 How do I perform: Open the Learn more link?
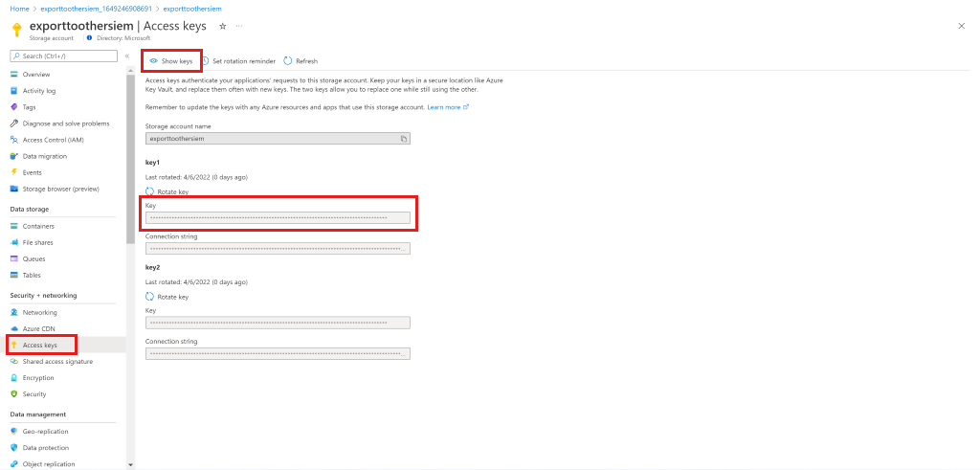(x=448, y=107)
